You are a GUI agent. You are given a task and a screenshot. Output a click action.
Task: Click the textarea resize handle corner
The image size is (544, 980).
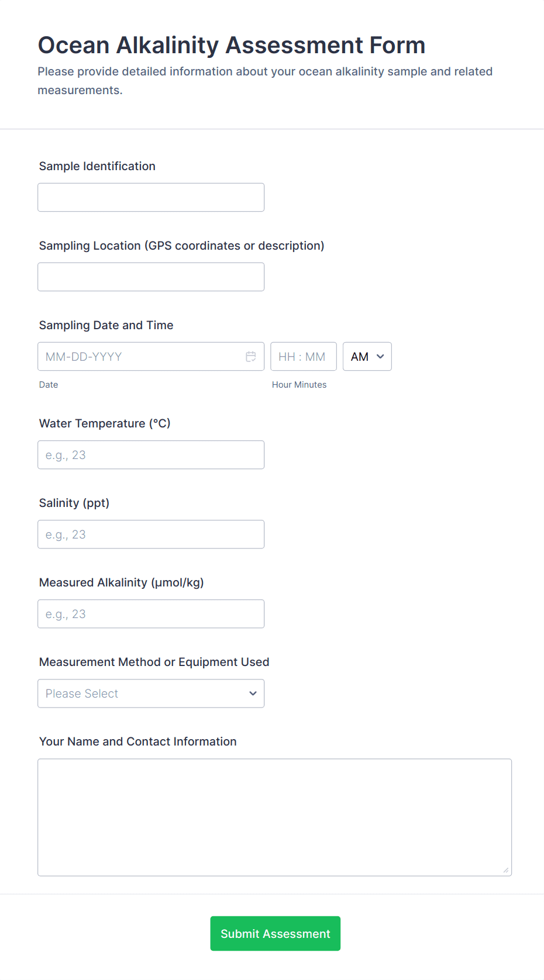pos(505,870)
